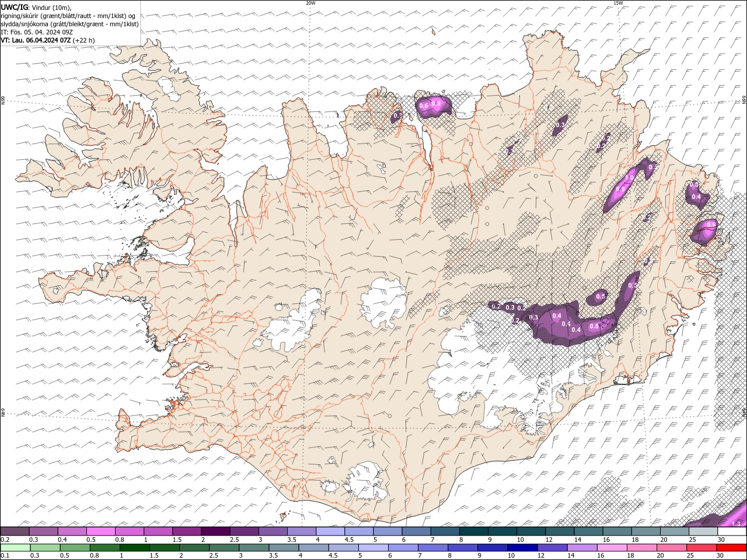Select the 'VT: Lau. 06.04.2024 07Z' valid time
Image resolution: width=747 pixels, height=560 pixels.
36,40
